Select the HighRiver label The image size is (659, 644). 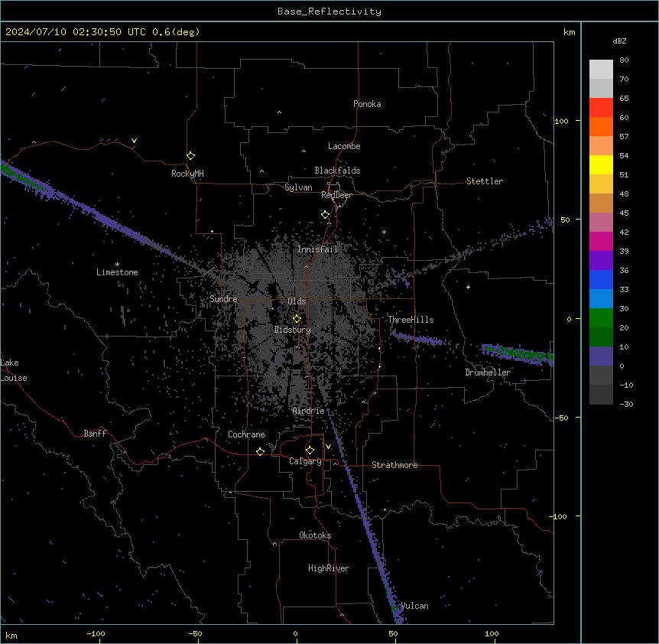[329, 568]
